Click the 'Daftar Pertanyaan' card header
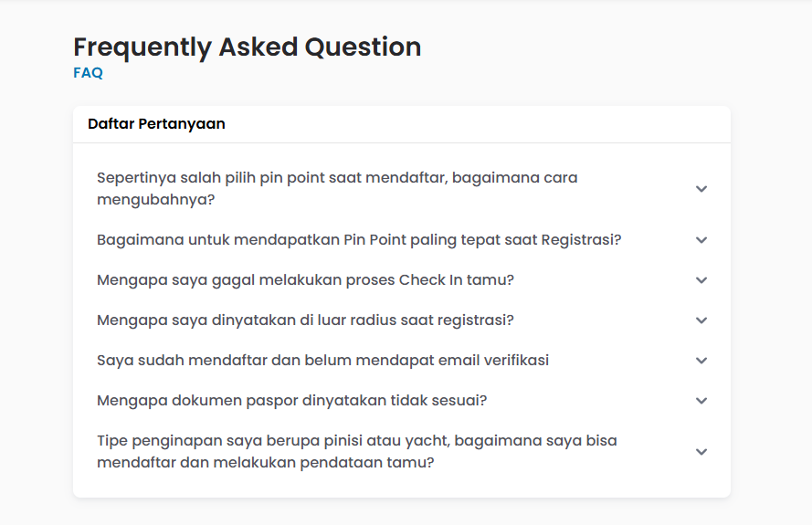 coord(156,124)
